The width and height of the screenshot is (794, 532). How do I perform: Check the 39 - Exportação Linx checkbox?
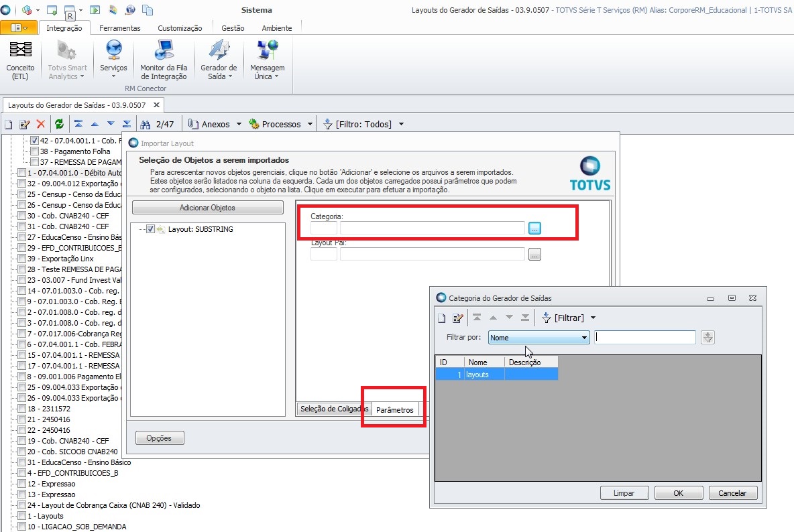point(21,259)
